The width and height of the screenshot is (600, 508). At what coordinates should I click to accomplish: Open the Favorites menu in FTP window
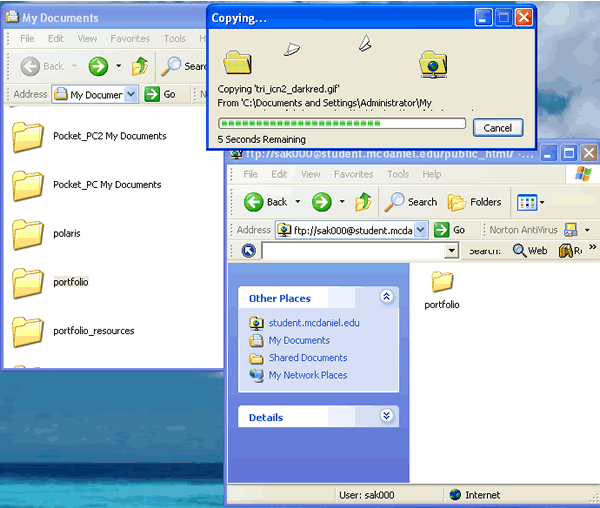[353, 174]
